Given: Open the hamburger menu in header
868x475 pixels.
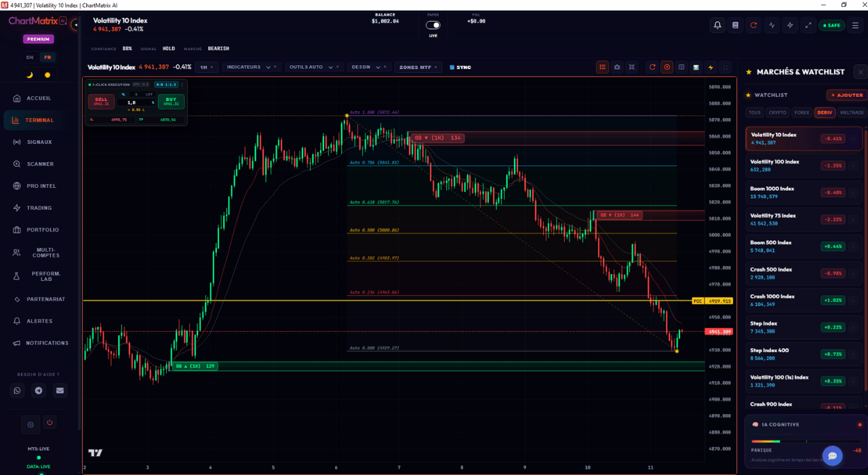Looking at the screenshot, I should coord(855,25).
